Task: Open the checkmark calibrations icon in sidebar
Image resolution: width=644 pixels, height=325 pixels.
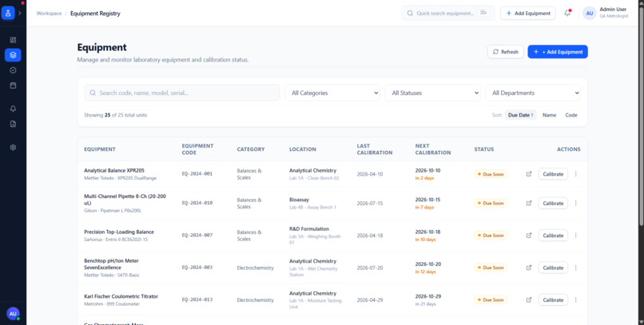Action: coord(13,70)
